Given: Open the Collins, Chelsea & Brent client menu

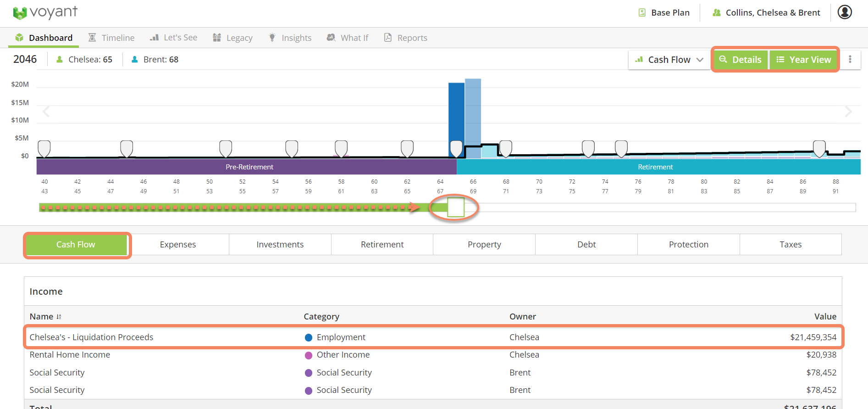Looking at the screenshot, I should coord(766,13).
